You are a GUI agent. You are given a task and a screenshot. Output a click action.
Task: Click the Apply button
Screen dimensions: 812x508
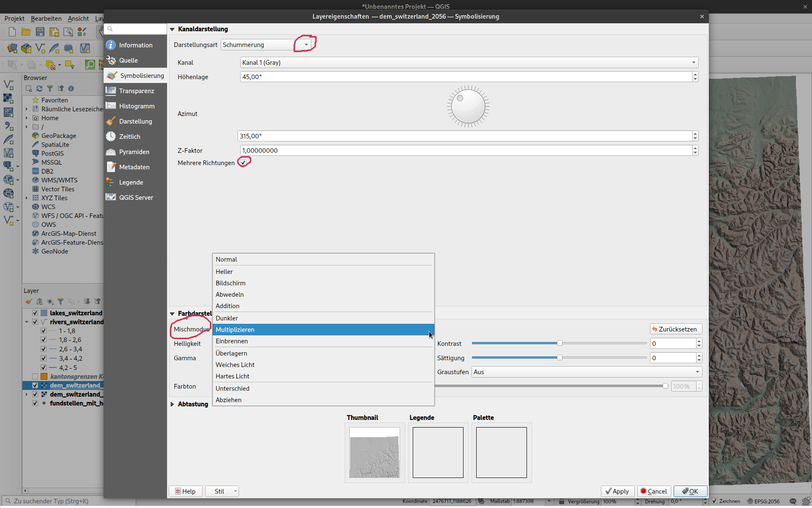click(617, 491)
